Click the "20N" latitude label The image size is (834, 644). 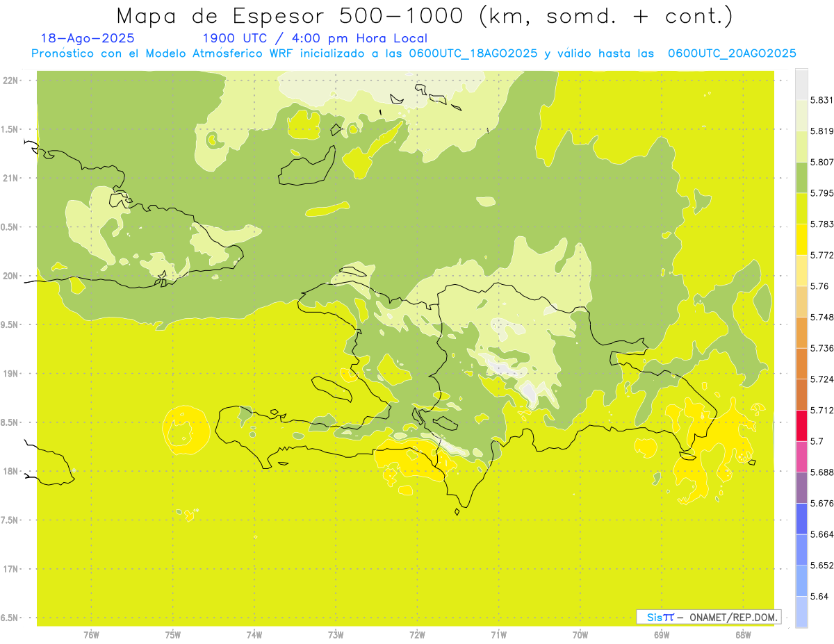pos(11,276)
